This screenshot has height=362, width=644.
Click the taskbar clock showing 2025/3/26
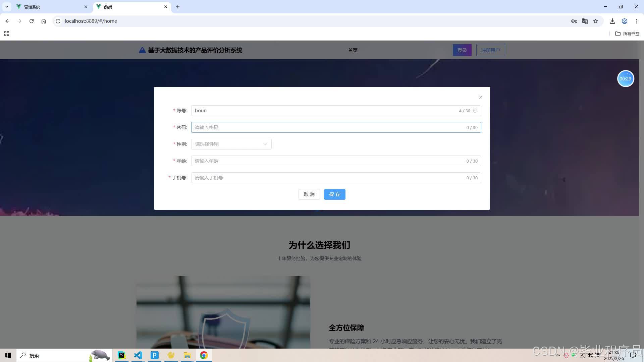(614, 355)
